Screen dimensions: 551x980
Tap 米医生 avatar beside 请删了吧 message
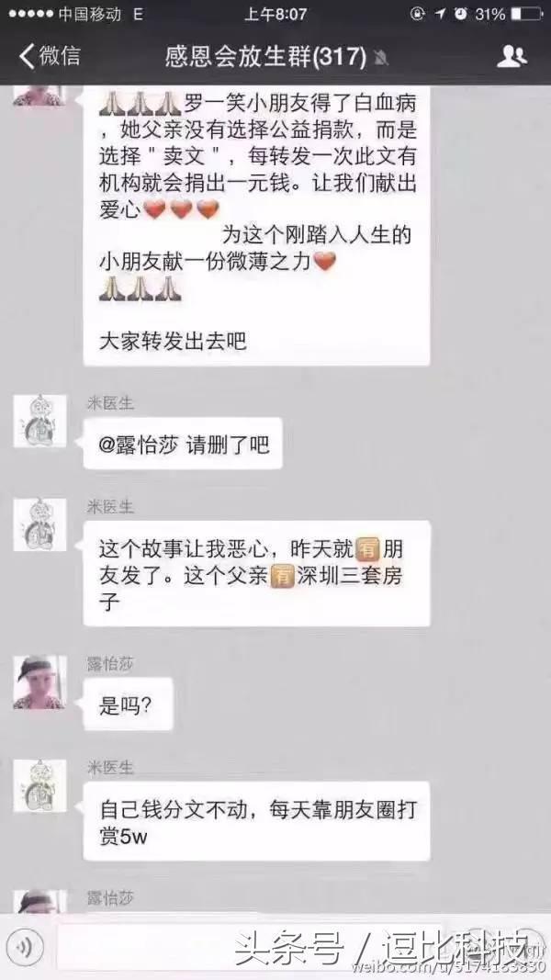(x=40, y=421)
